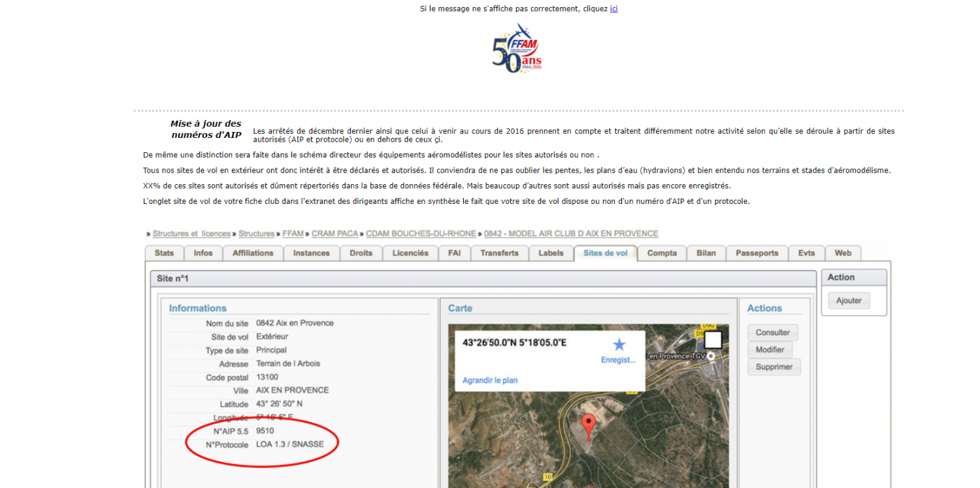
Task: Switch to the Compta tab
Action: coord(662,253)
